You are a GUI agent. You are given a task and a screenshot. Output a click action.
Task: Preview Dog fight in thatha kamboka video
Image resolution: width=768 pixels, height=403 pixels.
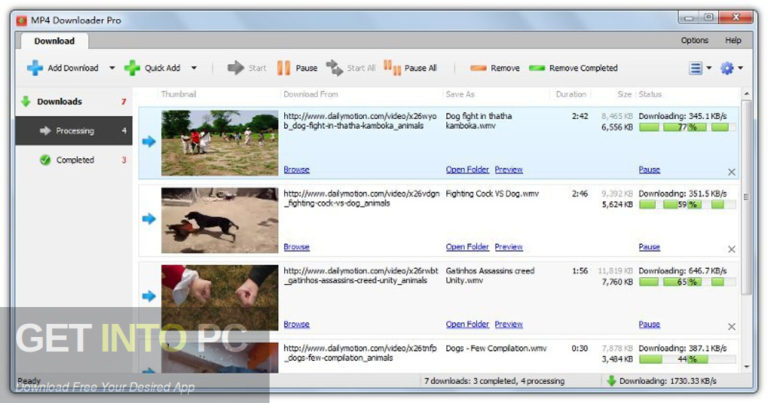[x=508, y=169]
